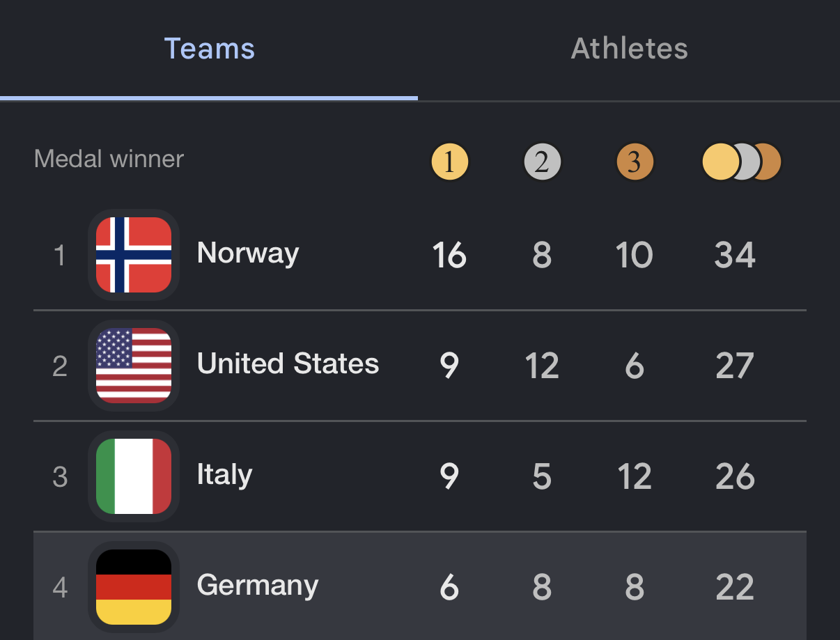Image resolution: width=840 pixels, height=640 pixels.
Task: Click Norway's total of 34 medals
Action: tap(735, 255)
